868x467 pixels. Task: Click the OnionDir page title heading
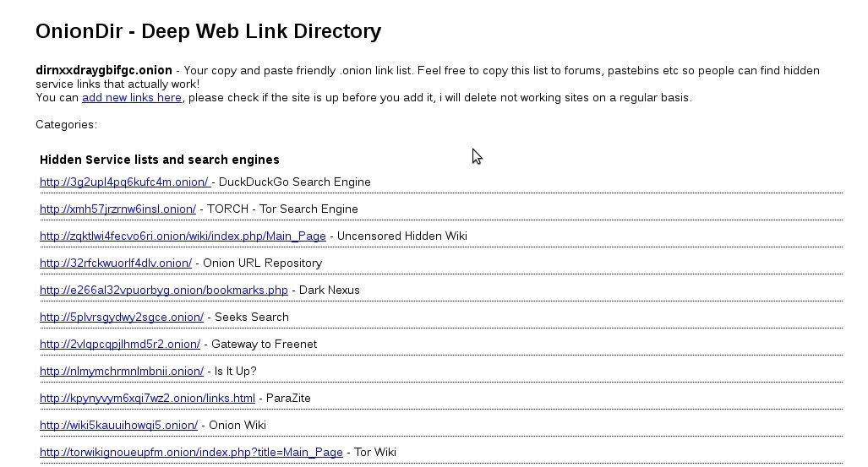point(208,32)
